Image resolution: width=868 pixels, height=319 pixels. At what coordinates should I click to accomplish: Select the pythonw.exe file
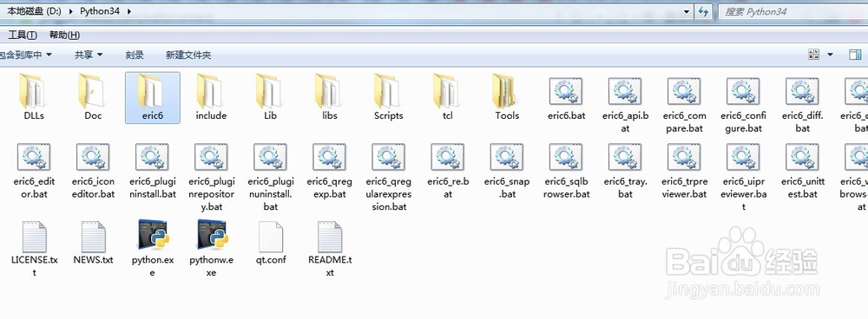coord(211,249)
